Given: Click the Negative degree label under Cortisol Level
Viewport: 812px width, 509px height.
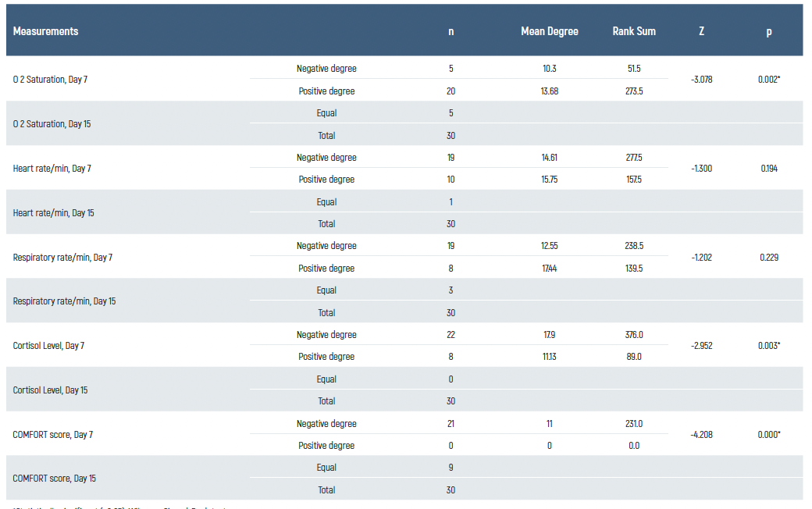Looking at the screenshot, I should click(x=327, y=334).
